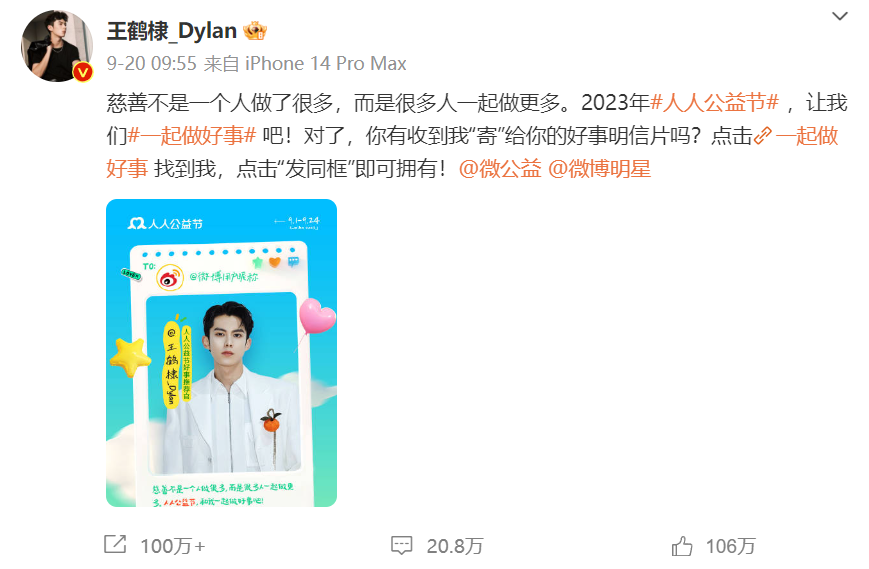Click the user's profile avatar photo
The image size is (869, 569).
[x=57, y=46]
